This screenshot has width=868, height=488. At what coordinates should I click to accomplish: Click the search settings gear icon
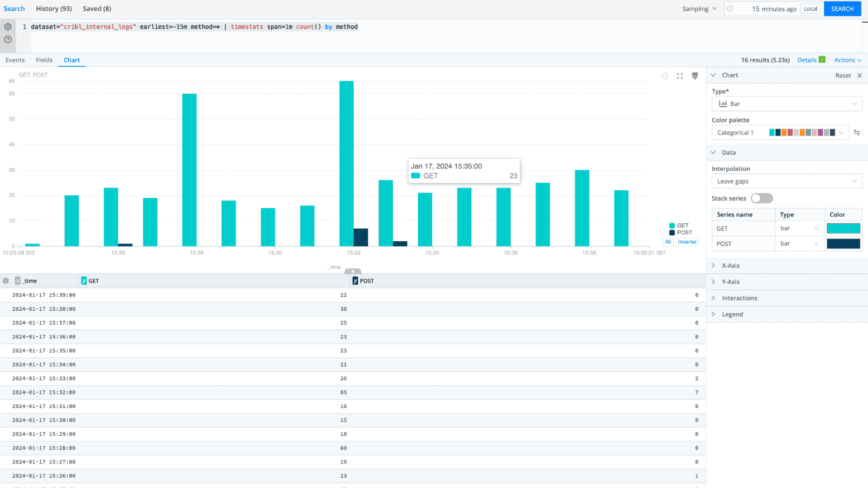pyautogui.click(x=8, y=27)
